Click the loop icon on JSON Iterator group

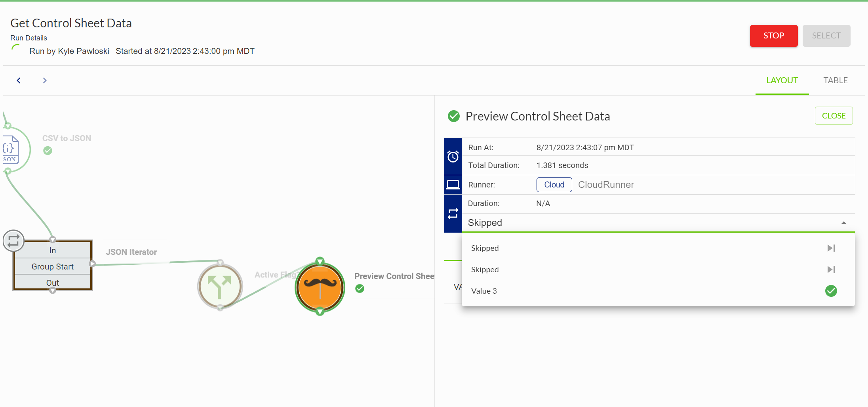13,241
